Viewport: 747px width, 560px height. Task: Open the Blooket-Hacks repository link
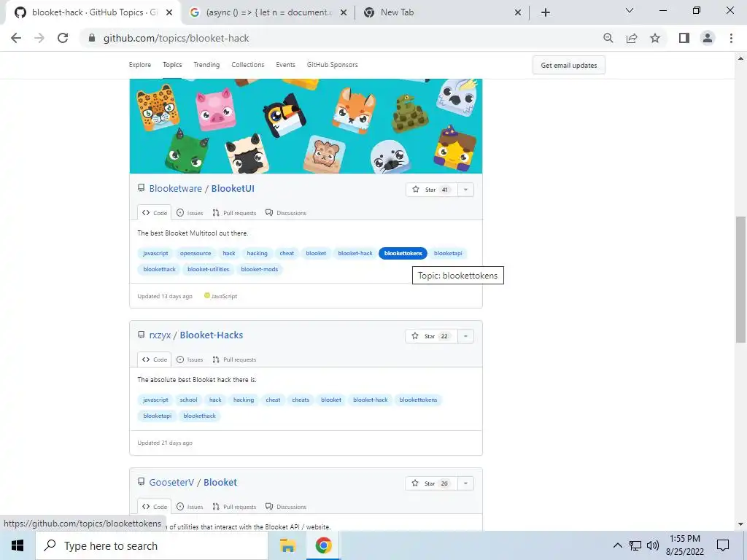coord(211,335)
